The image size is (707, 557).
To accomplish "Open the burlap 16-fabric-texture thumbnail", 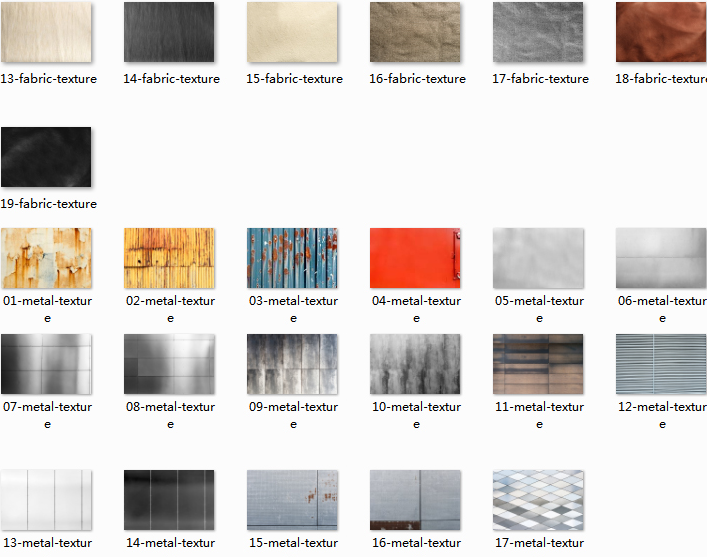I will point(415,32).
